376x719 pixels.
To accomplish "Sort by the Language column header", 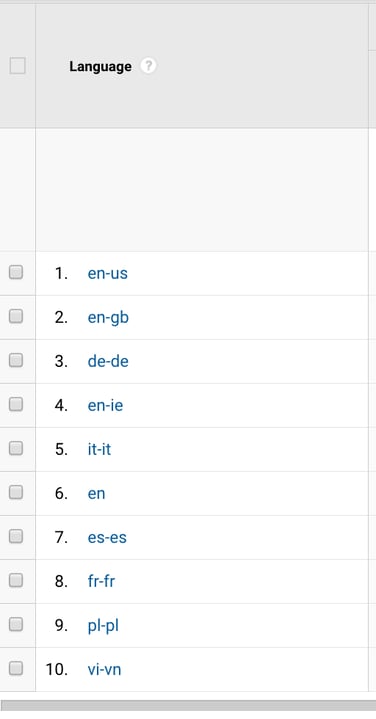I will coord(100,66).
